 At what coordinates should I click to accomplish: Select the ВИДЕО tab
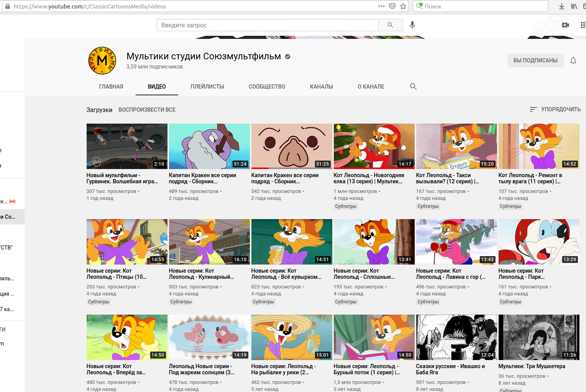[157, 87]
